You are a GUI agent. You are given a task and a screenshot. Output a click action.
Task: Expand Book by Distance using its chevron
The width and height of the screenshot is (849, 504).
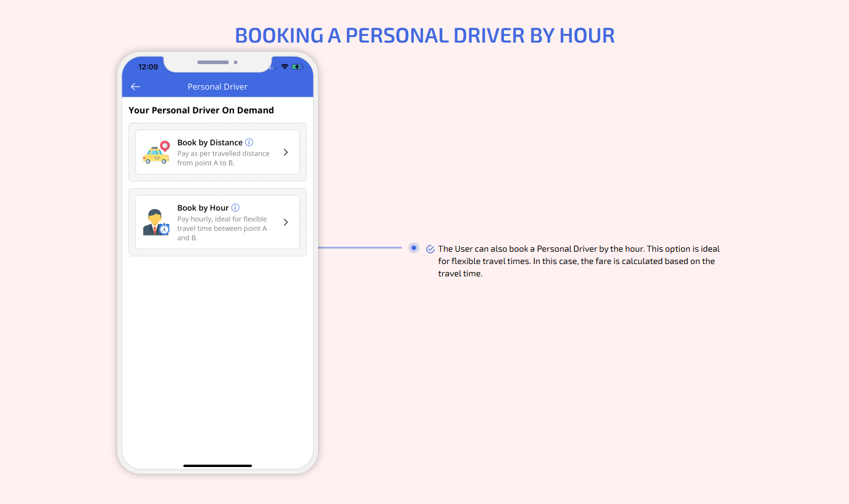pyautogui.click(x=285, y=152)
